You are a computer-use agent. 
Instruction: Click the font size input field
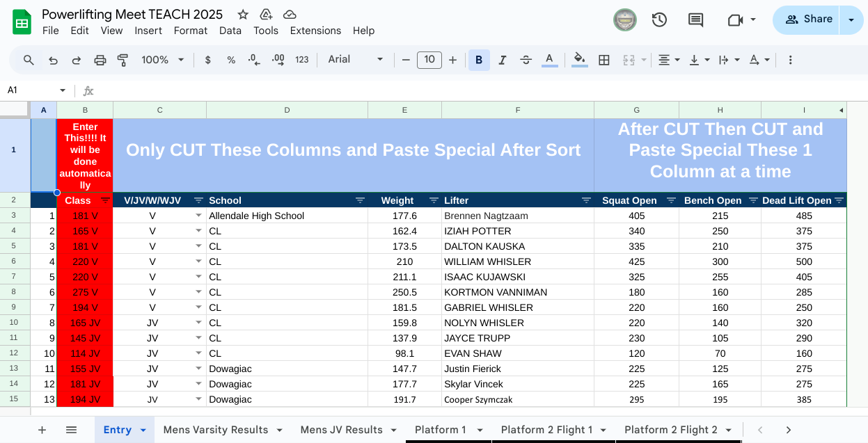tap(429, 60)
